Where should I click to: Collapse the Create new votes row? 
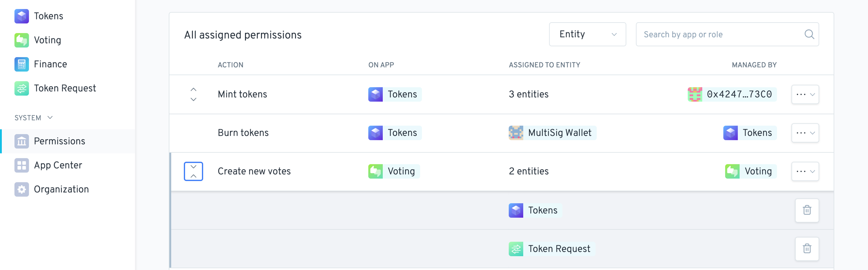click(x=193, y=171)
